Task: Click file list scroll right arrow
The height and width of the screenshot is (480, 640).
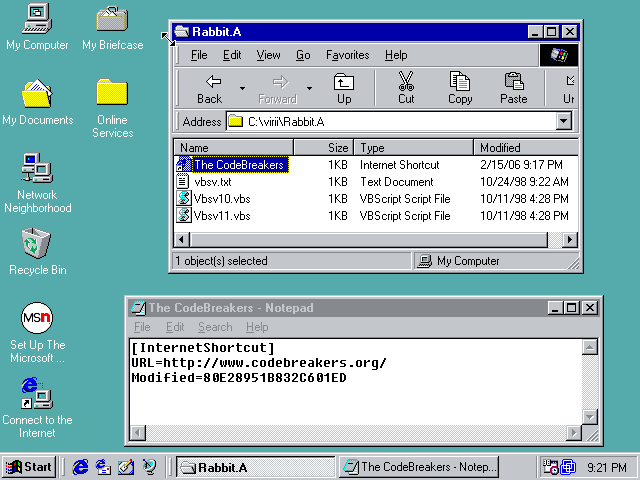Action: click(569, 240)
